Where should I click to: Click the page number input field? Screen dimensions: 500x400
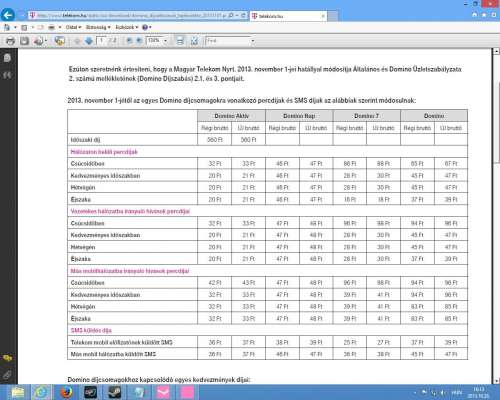pos(101,41)
